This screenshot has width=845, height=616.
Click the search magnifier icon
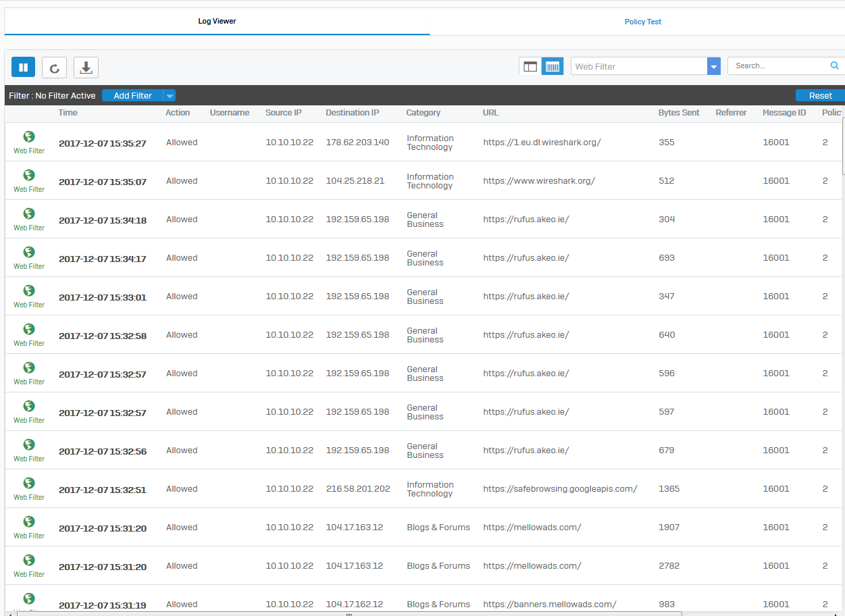[835, 66]
